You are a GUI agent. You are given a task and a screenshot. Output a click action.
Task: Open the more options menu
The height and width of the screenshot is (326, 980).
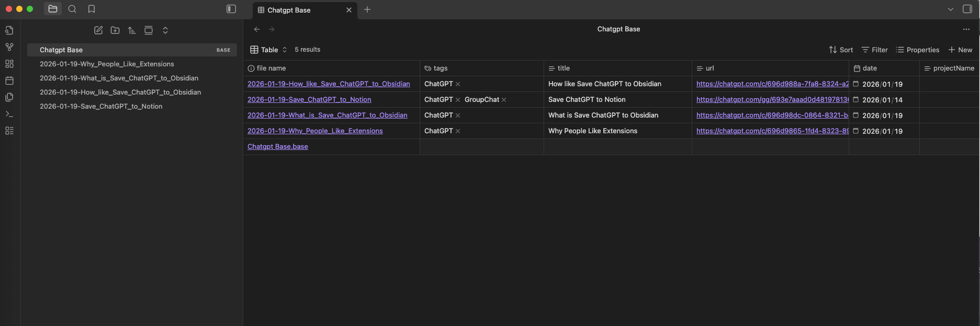[966, 29]
